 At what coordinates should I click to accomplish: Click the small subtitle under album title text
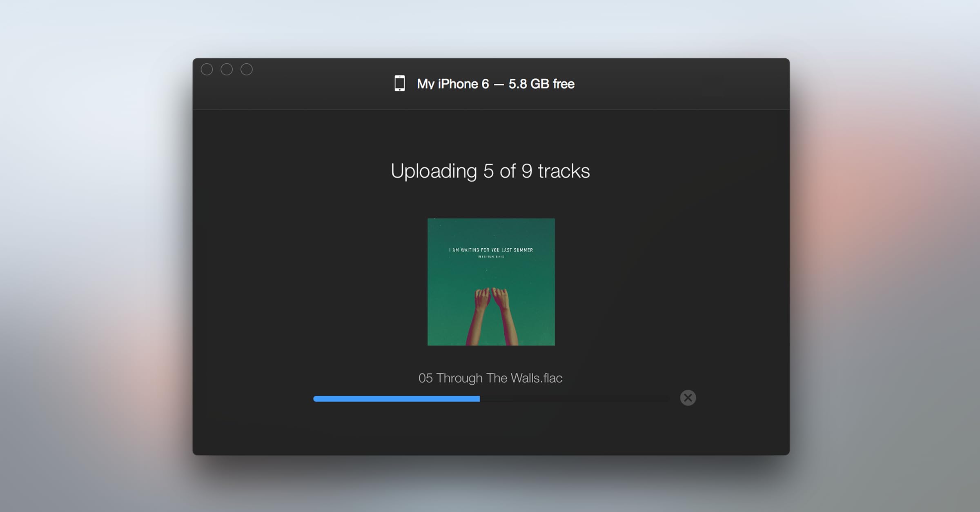pos(491,257)
